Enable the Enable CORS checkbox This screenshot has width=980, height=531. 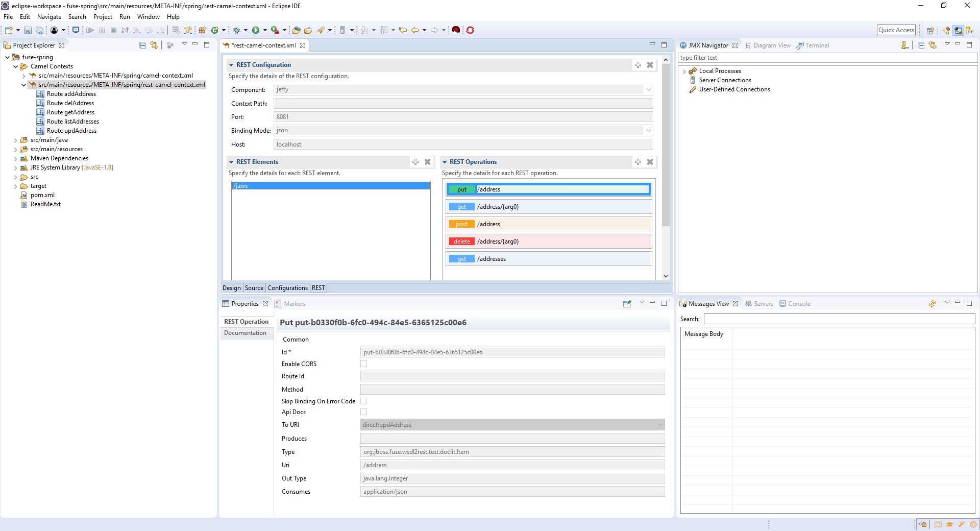pyautogui.click(x=363, y=364)
